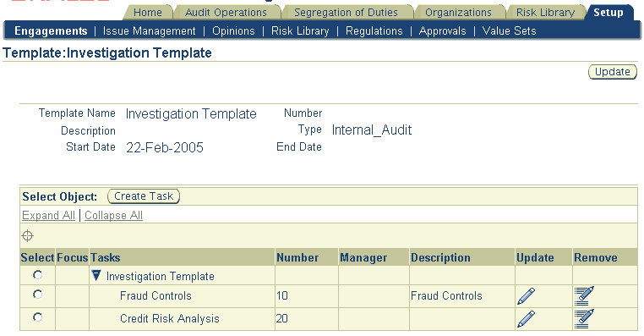
Task: Click the Update button at top right
Action: click(x=613, y=72)
